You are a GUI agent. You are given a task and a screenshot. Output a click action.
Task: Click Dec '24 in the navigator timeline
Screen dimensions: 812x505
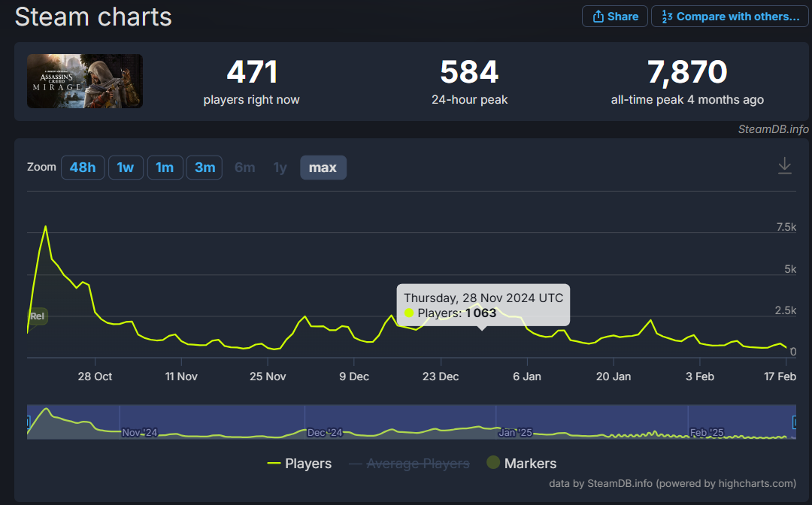coord(325,433)
